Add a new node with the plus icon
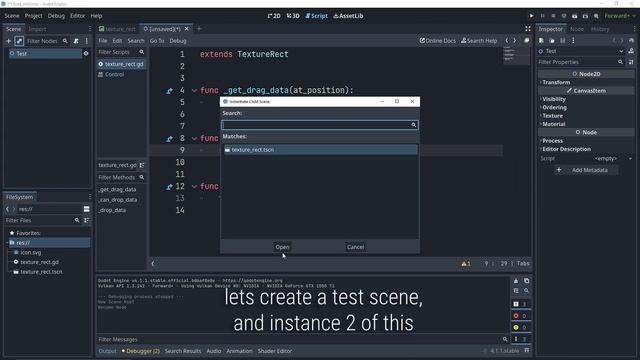This screenshot has width=640, height=360. coord(8,41)
